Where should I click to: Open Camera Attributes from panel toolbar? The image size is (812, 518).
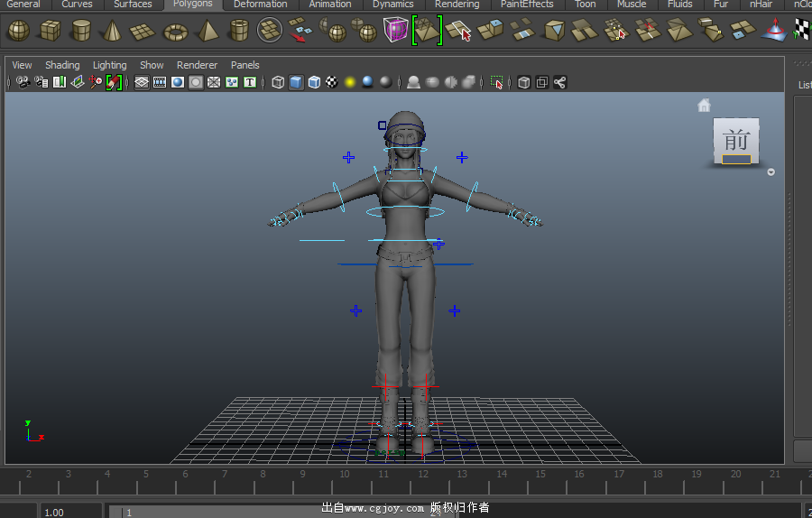[42, 82]
